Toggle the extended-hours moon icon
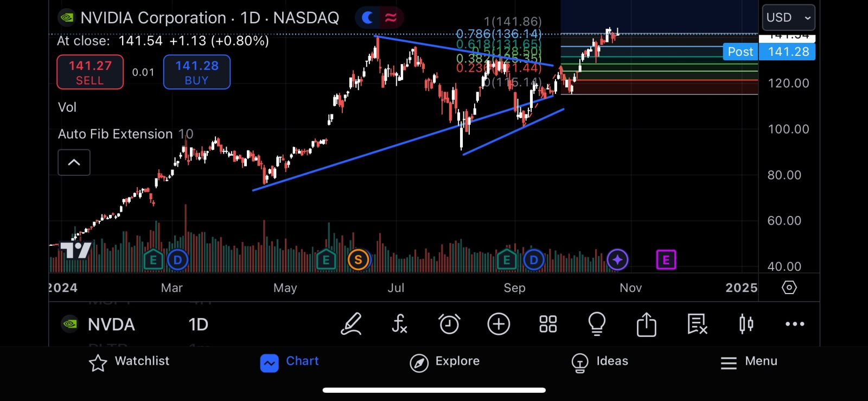Screen dimensions: 868x401 (x=368, y=17)
